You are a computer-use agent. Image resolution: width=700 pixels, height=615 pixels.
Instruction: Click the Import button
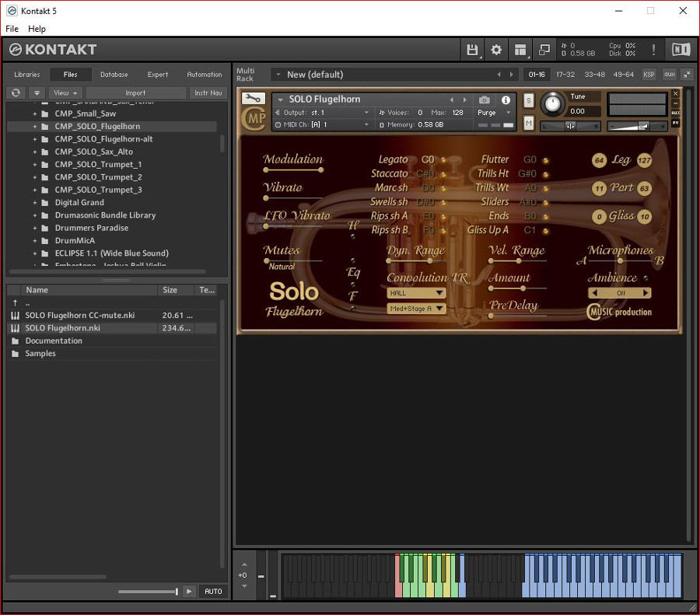pos(135,93)
